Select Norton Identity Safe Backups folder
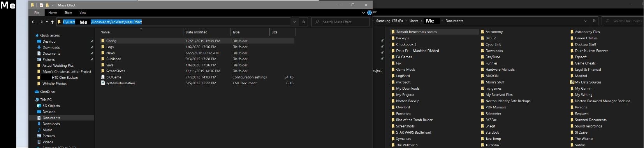 point(508,101)
